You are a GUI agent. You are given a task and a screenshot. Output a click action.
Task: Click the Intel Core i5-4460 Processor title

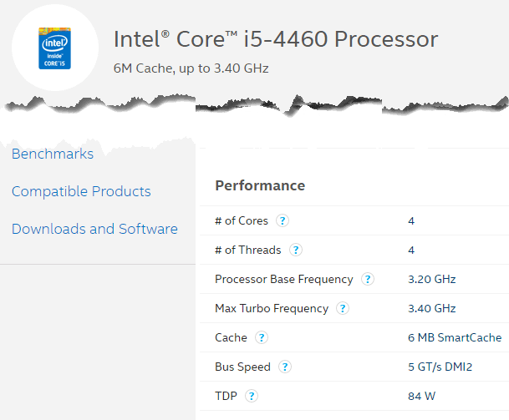point(275,39)
